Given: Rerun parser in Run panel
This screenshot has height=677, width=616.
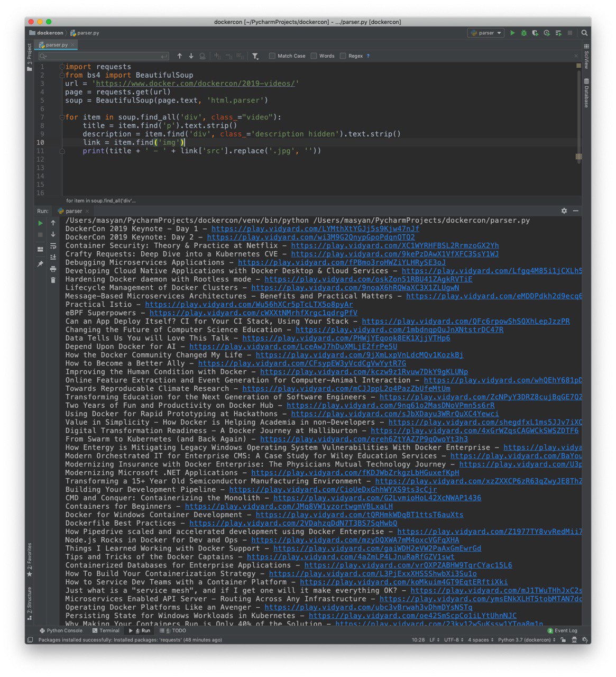Looking at the screenshot, I should pyautogui.click(x=41, y=223).
